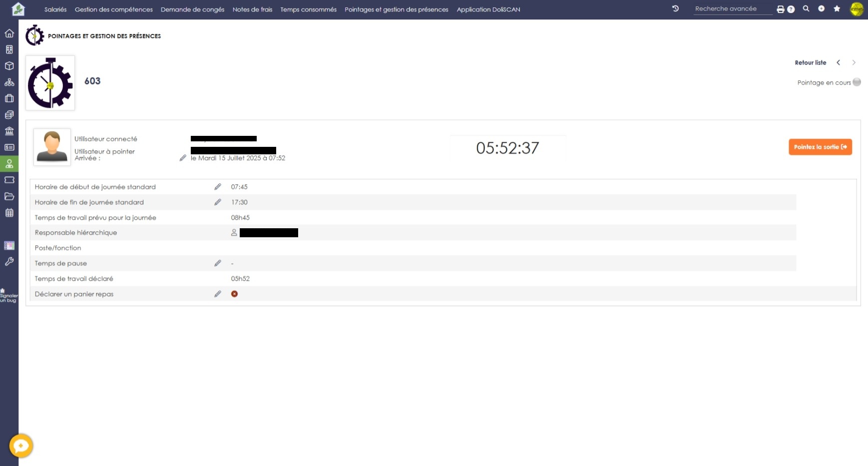Open the open folder icon in the sidebar
This screenshot has width=868, height=466.
[x=9, y=196]
